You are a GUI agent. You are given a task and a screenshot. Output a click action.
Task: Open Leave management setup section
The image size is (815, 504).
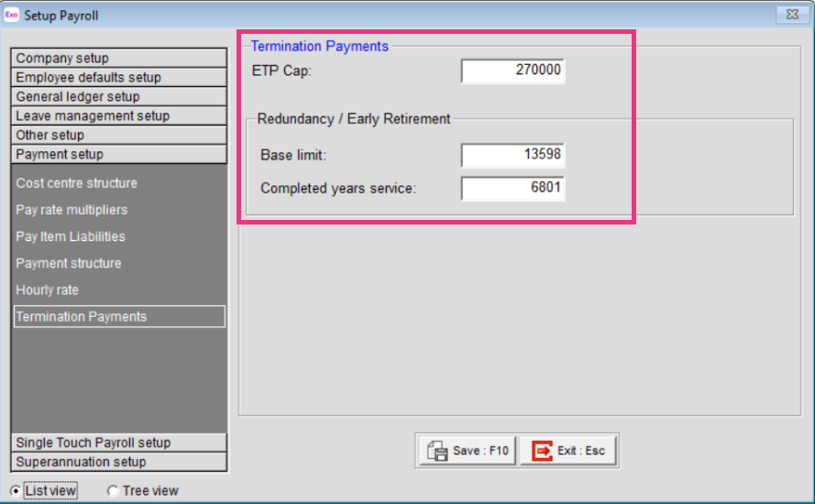coord(119,115)
